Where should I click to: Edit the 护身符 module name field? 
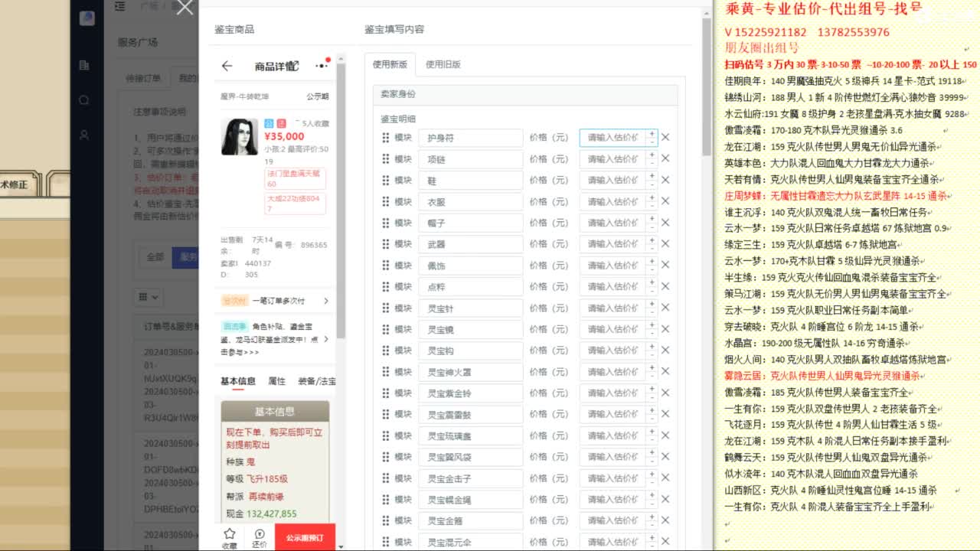[470, 138]
